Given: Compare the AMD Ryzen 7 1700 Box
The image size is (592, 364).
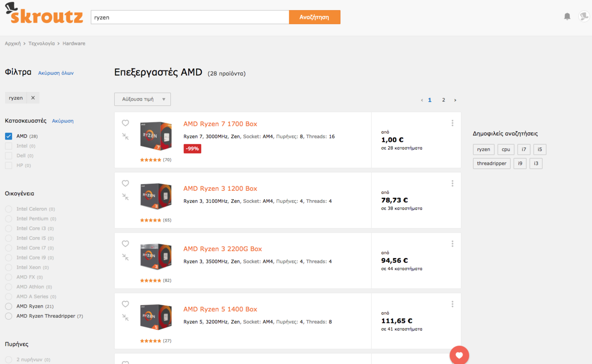Looking at the screenshot, I should (125, 136).
